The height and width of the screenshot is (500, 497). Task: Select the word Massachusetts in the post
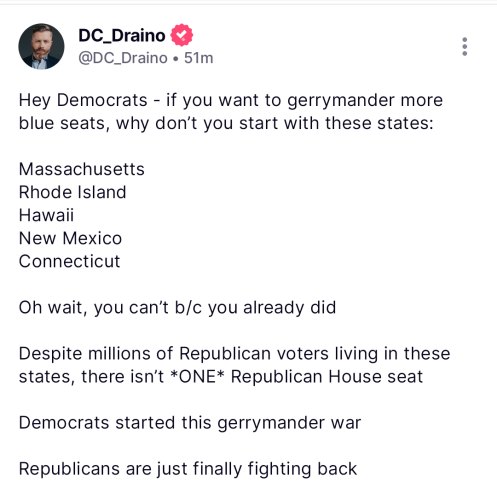coord(82,169)
